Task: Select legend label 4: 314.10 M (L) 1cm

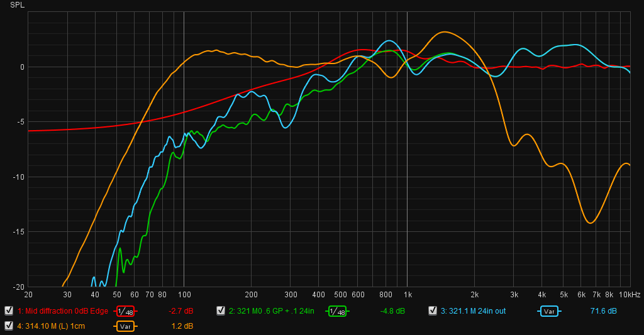Action: pyautogui.click(x=51, y=326)
